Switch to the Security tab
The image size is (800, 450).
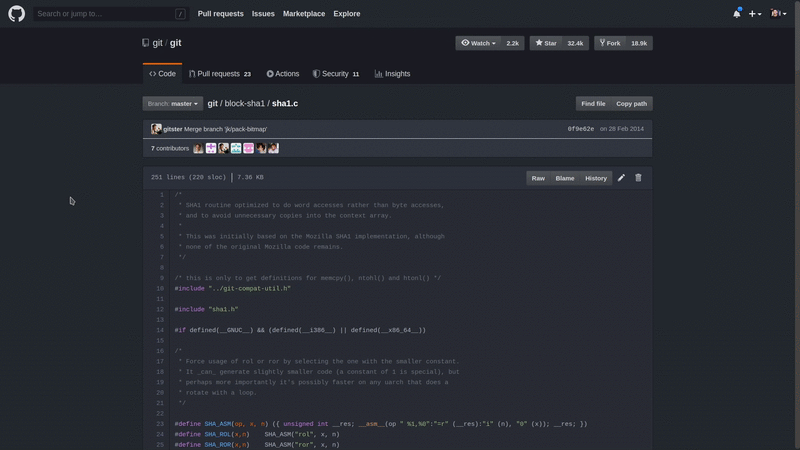click(x=336, y=74)
